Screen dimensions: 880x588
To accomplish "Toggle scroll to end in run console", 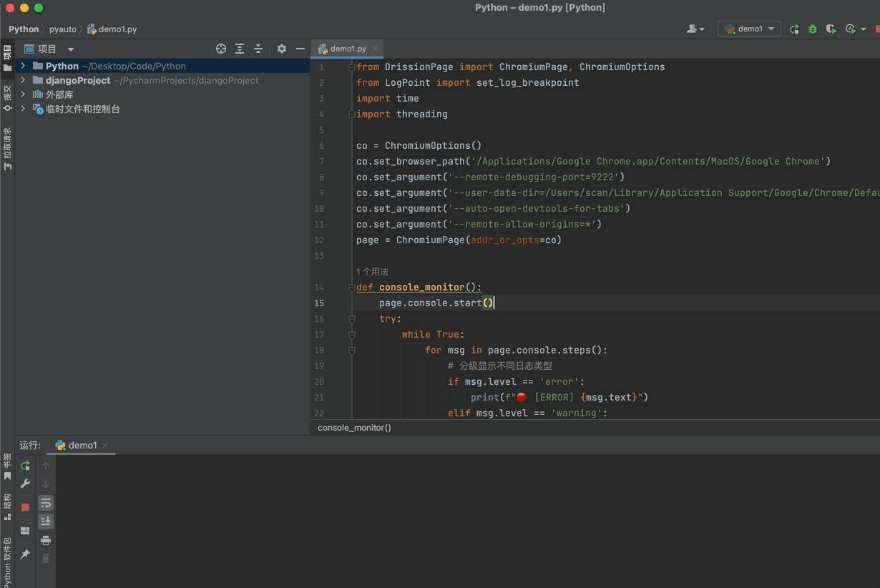I will point(46,521).
